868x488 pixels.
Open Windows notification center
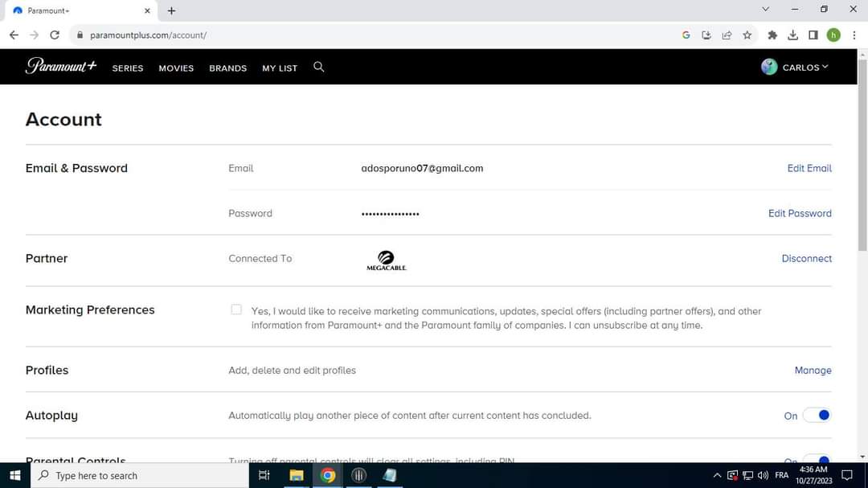(847, 475)
